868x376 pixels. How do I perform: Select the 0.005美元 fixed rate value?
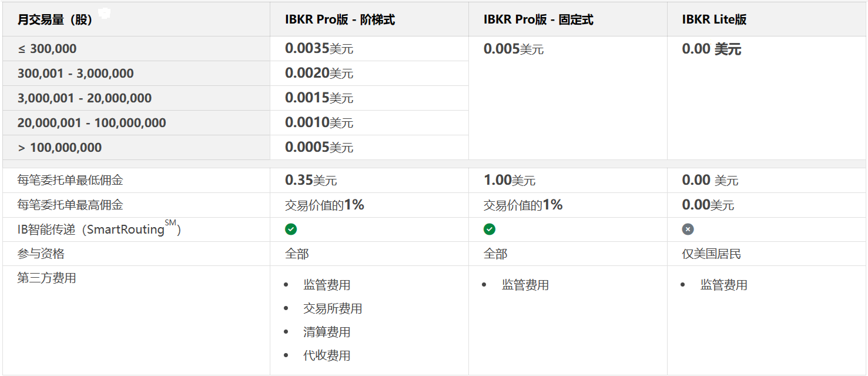pyautogui.click(x=514, y=49)
